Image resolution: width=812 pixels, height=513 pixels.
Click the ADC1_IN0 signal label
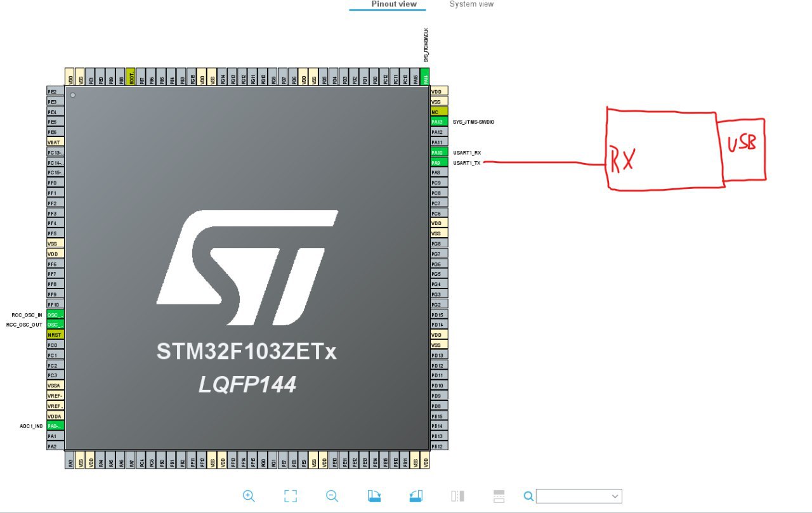(x=31, y=427)
